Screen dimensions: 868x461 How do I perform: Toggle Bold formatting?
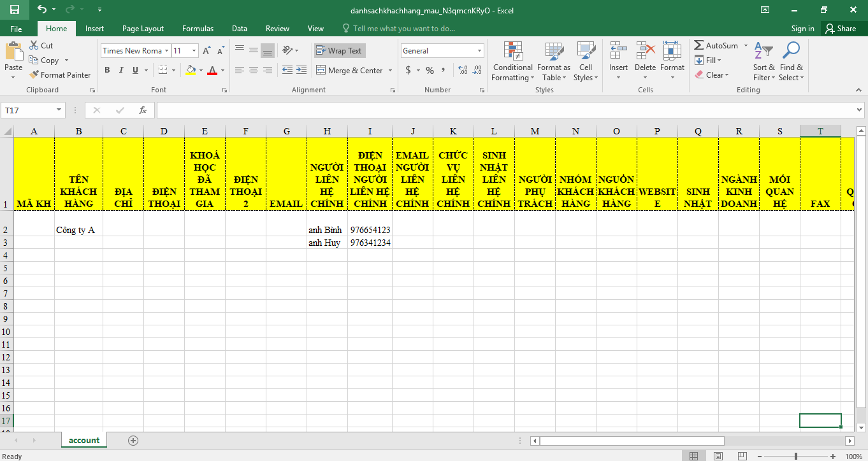[x=107, y=70]
